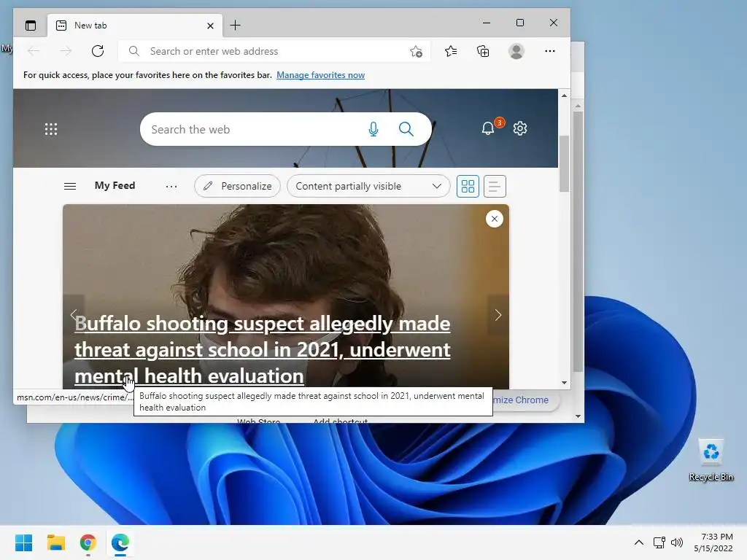Click the browser Back arrow

click(x=34, y=51)
